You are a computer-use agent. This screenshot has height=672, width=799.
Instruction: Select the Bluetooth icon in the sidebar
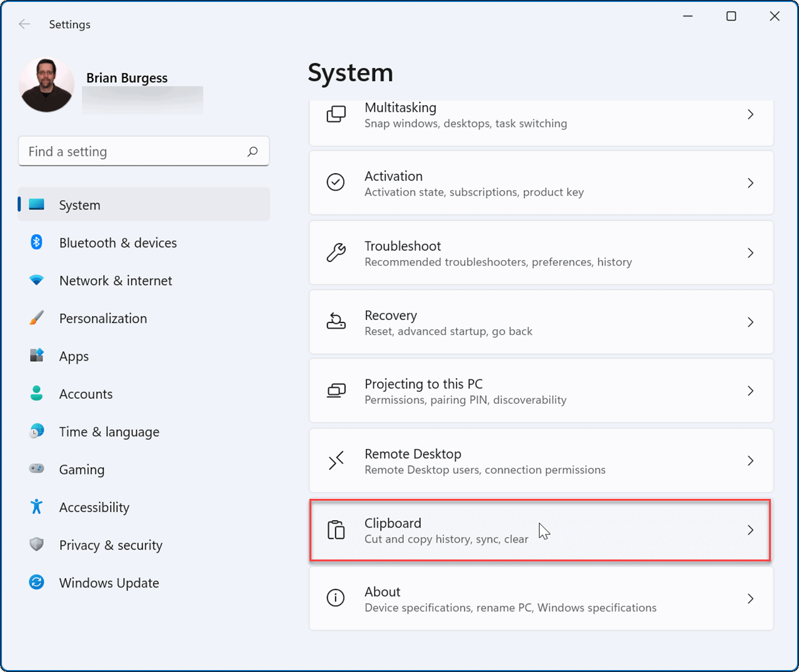pyautogui.click(x=36, y=243)
